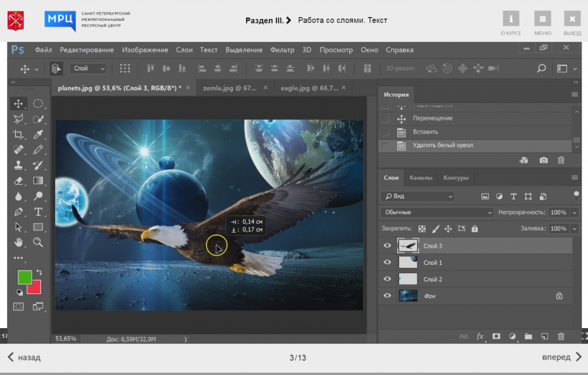The width and height of the screenshot is (588, 375).
Task: Toggle lock transparent pixels icon
Action: [x=422, y=229]
